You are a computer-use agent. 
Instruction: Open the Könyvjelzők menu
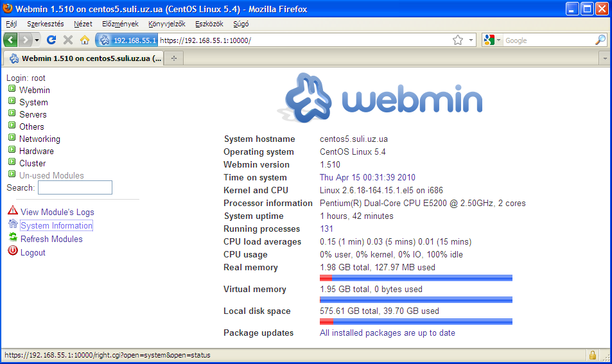(166, 24)
